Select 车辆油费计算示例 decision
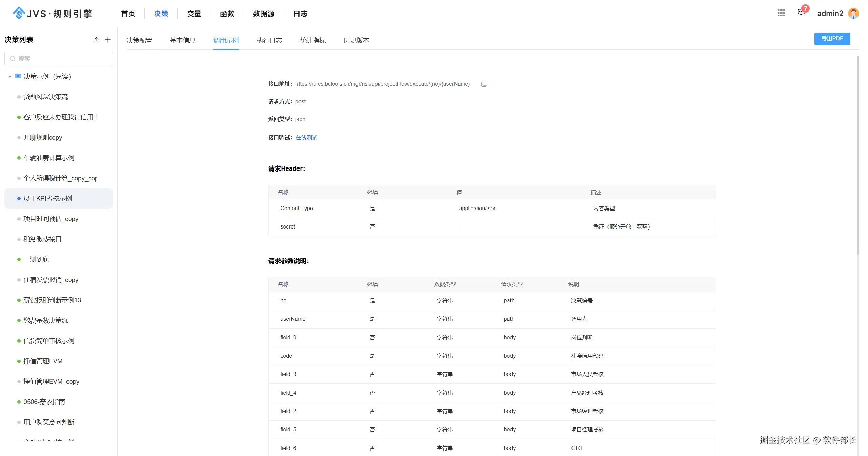Screen dimensions: 868x456 pos(49,158)
